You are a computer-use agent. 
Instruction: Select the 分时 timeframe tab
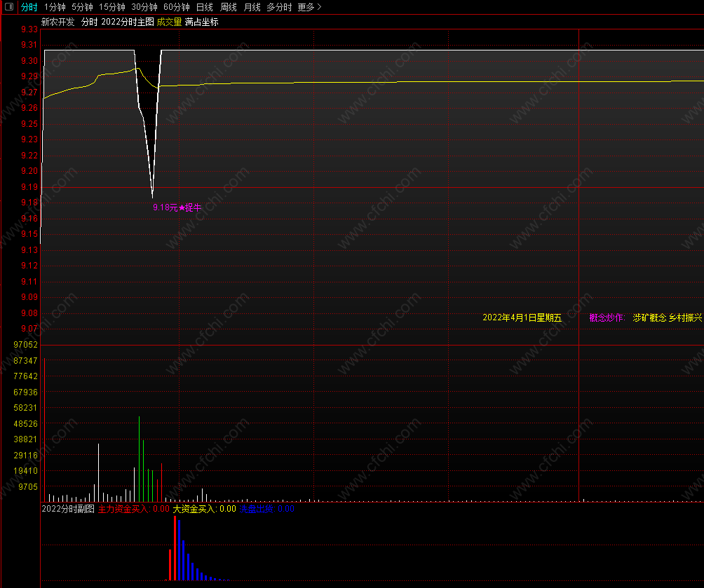(29, 7)
